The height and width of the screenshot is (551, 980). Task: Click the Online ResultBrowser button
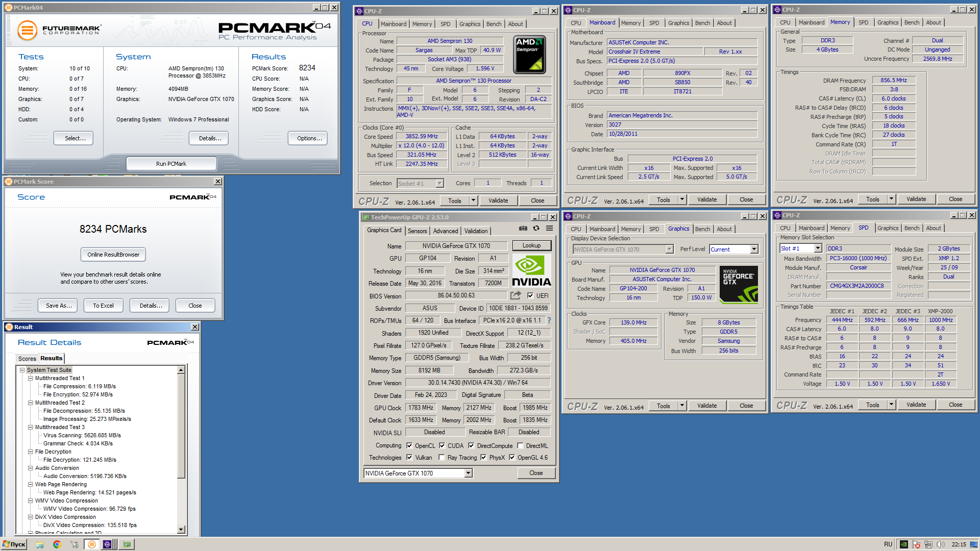113,255
